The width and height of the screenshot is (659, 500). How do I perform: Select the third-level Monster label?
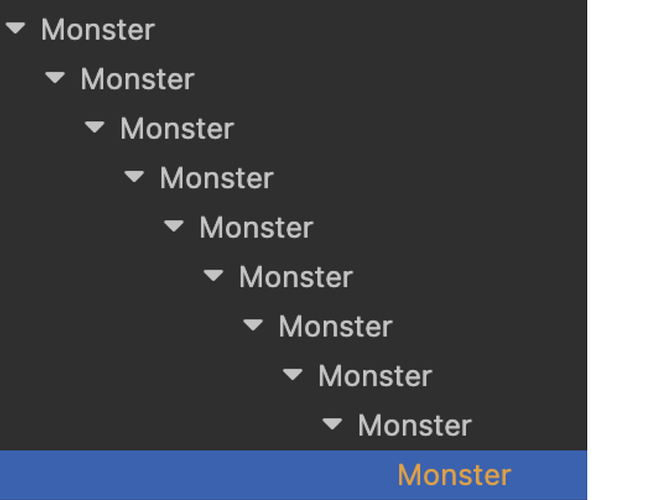click(x=177, y=129)
